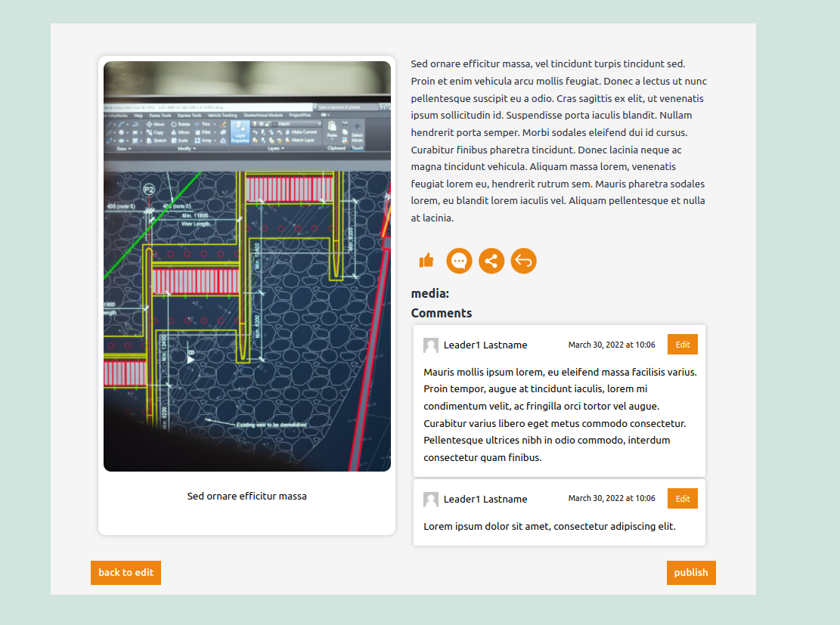Click the avatar on the first comment
This screenshot has height=625, width=840.
click(x=431, y=345)
